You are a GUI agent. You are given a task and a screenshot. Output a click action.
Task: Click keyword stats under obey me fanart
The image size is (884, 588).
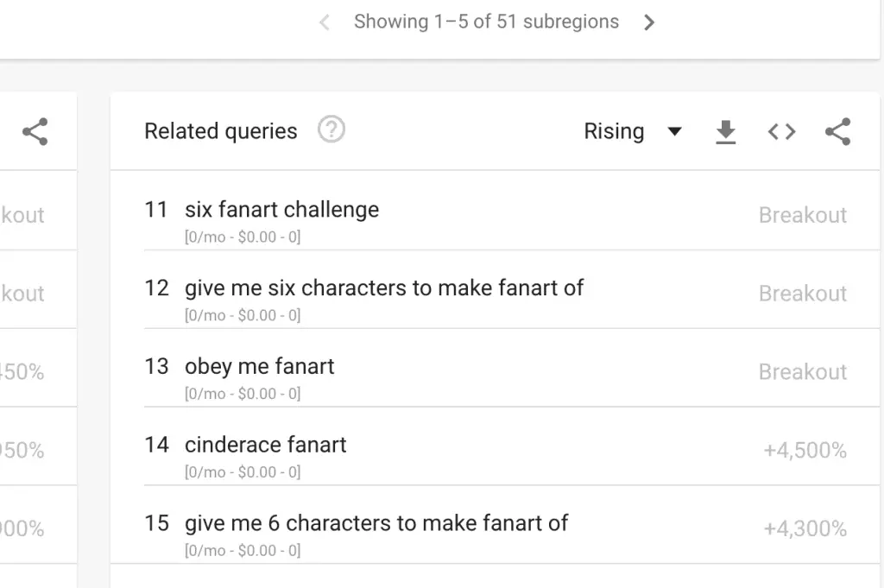[x=243, y=394]
